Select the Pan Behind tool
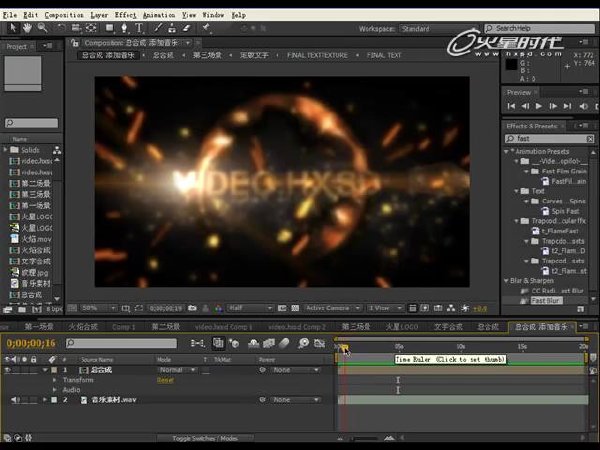600x450 pixels. click(x=91, y=28)
